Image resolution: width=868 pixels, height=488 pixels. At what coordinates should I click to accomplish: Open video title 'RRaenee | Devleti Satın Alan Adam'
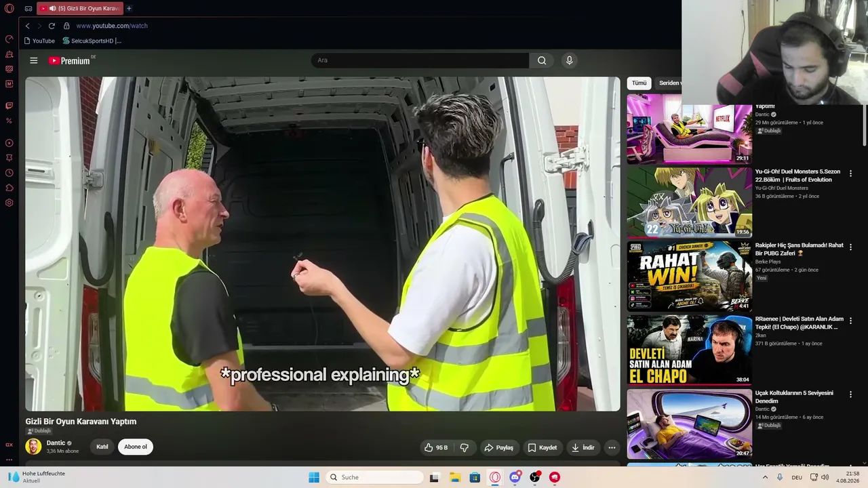pyautogui.click(x=800, y=323)
